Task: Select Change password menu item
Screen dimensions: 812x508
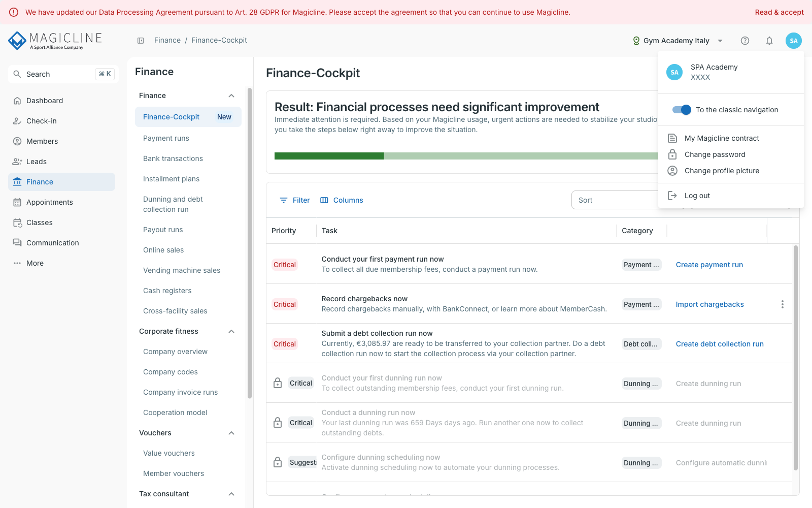Action: (x=731, y=154)
